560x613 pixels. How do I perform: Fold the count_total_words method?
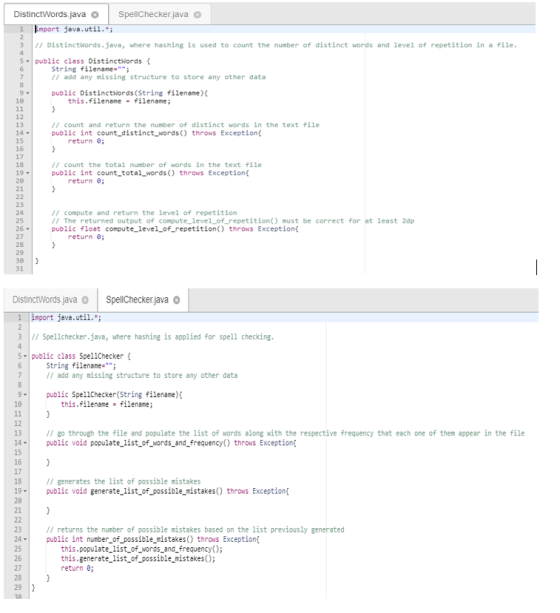tap(28, 173)
